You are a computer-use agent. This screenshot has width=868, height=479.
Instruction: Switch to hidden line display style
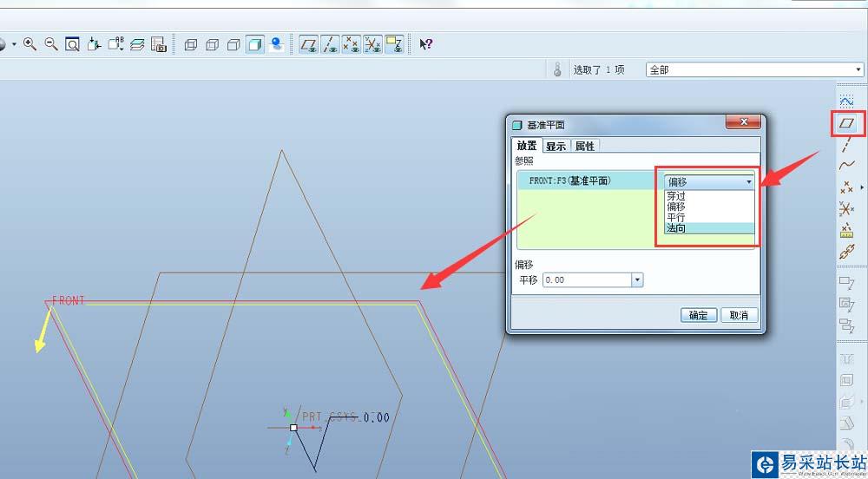[x=212, y=44]
